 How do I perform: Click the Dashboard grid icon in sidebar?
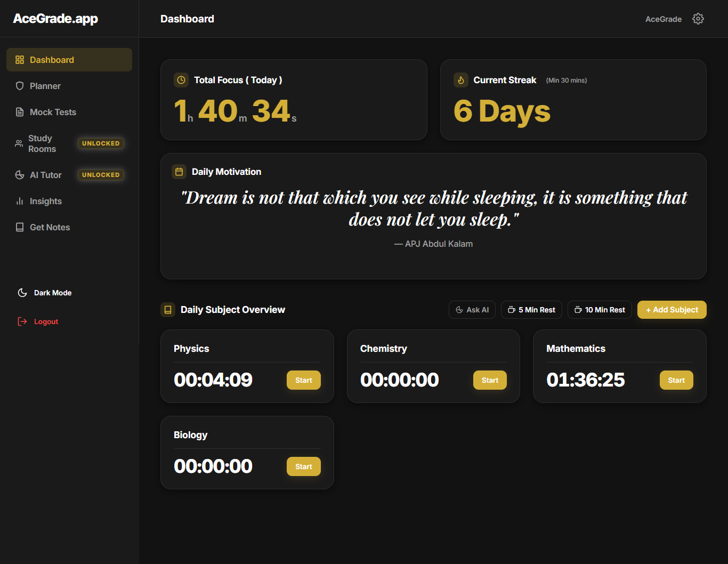point(20,60)
